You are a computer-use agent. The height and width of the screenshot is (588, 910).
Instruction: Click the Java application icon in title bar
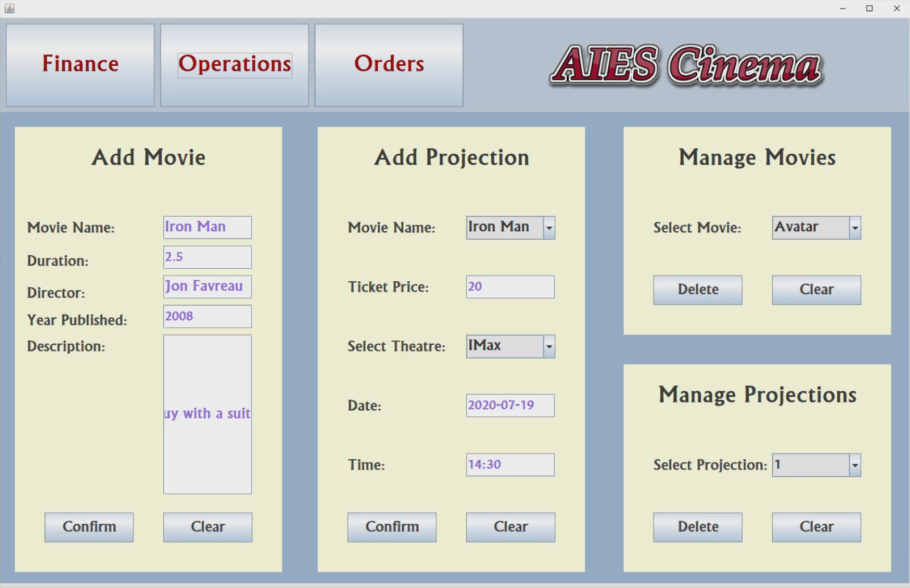10,8
